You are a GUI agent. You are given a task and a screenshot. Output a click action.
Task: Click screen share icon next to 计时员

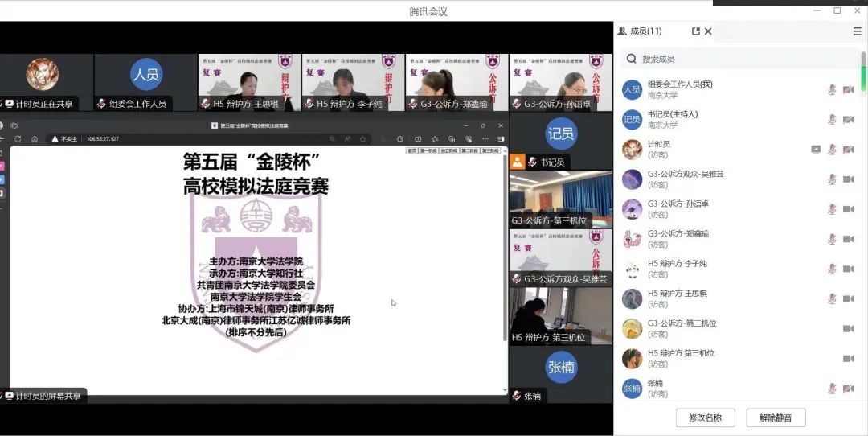pyautogui.click(x=816, y=150)
